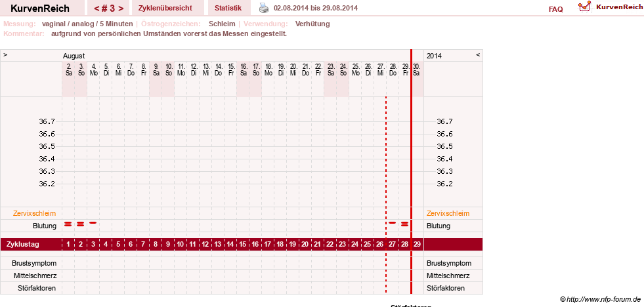Screen dimensions: 644x307
Task: Go to previous cycle with < arrow
Action: click(x=96, y=9)
